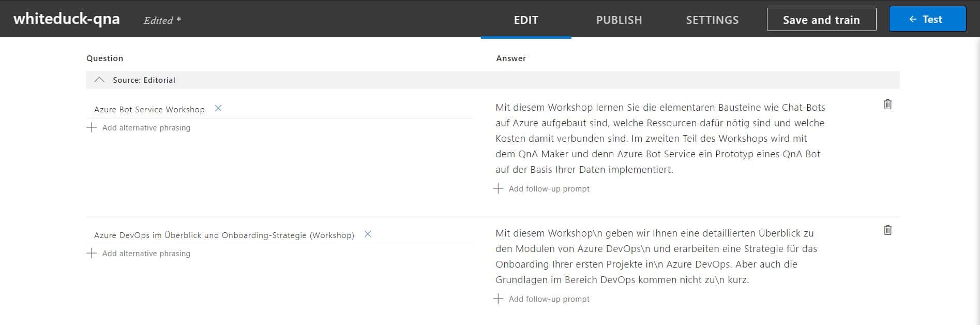Click the Save and train button

[x=821, y=20]
